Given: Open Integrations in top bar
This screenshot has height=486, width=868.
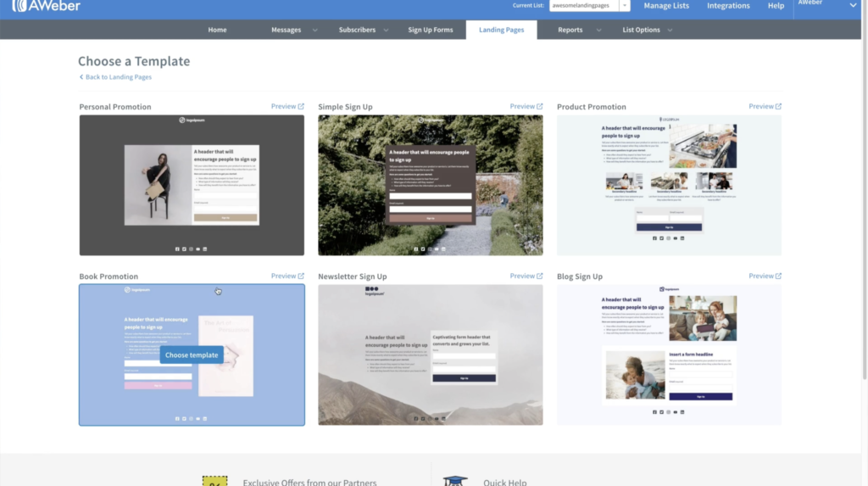Looking at the screenshot, I should point(728,6).
